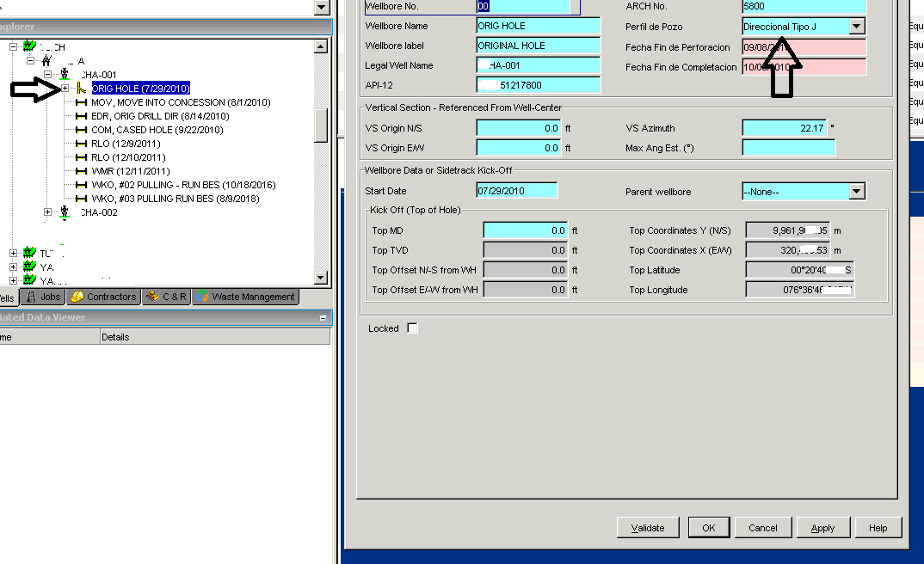Click the hard hat icon on the Contractors tab
The image size is (924, 564).
tap(77, 297)
